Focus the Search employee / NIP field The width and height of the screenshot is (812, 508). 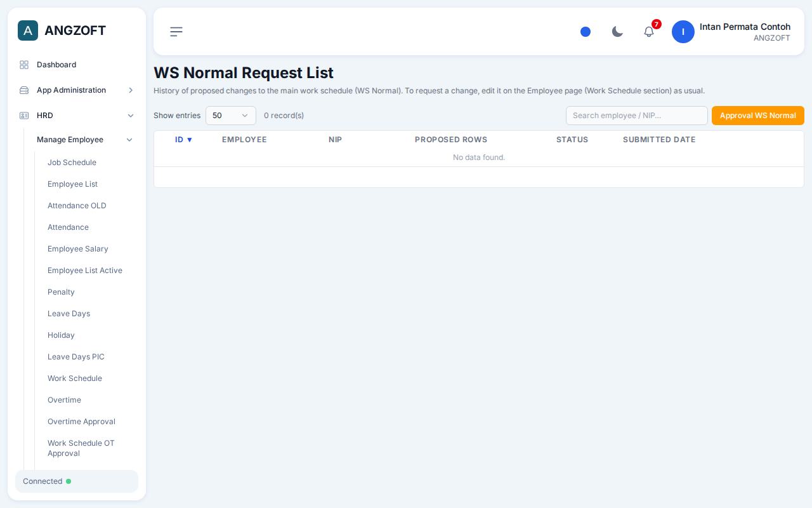click(637, 116)
